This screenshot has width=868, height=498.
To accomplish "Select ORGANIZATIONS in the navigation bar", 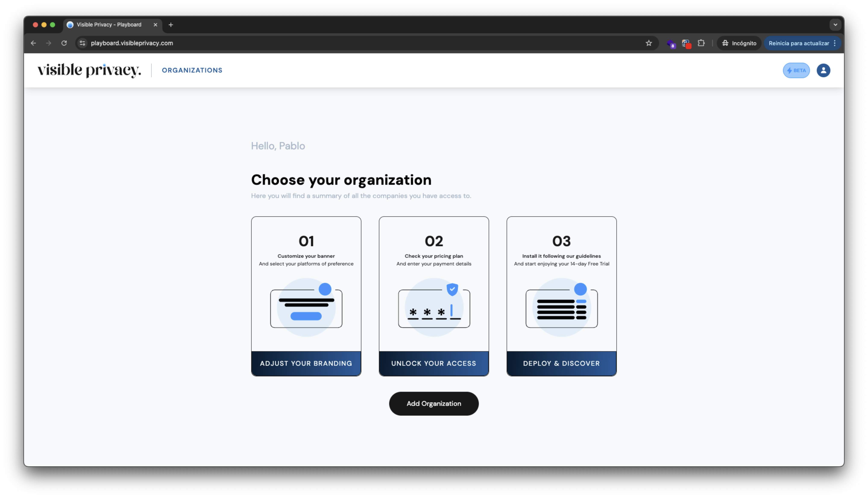I will pos(192,70).
